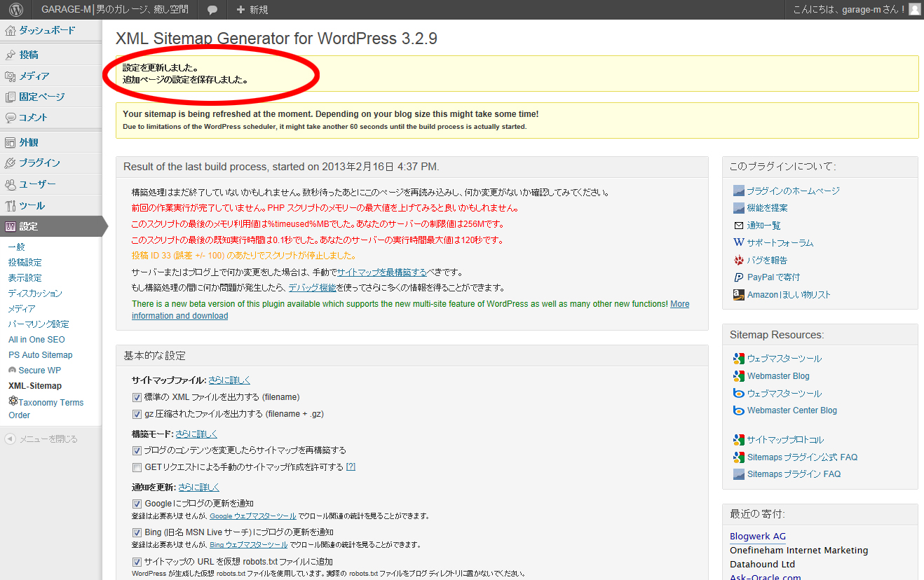Click Amazon icon beside ほしい物リスト
The image size is (924, 580).
738,295
